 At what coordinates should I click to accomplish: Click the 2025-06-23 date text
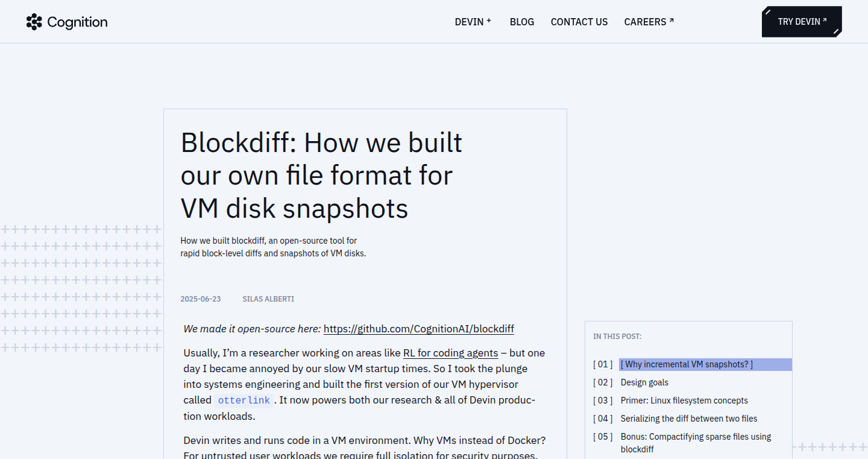201,299
